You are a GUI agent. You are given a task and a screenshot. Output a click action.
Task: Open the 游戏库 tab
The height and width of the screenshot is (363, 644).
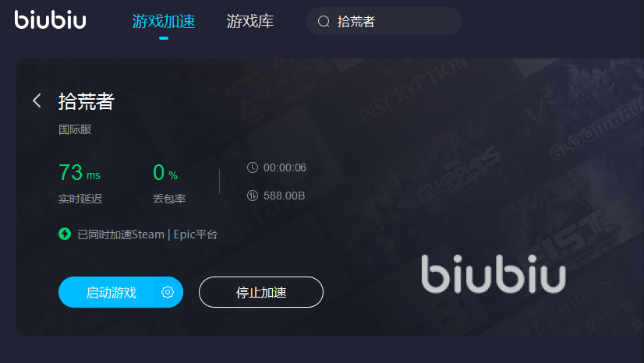pos(249,21)
